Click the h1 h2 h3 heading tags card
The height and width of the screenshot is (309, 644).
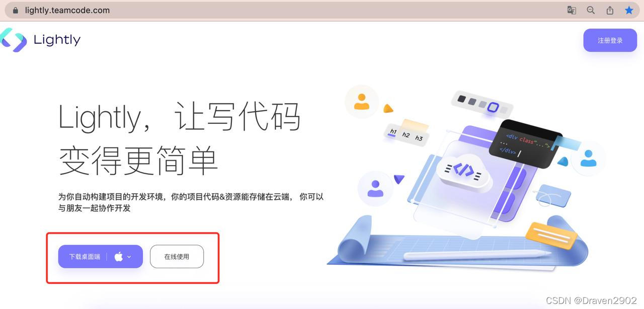coord(406,135)
